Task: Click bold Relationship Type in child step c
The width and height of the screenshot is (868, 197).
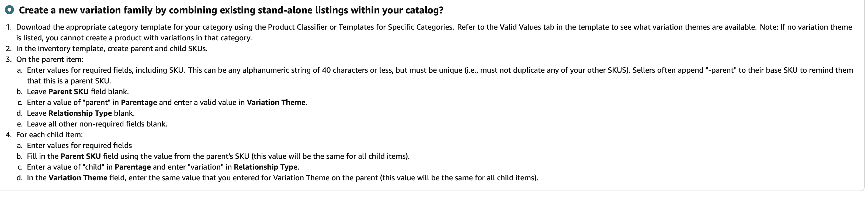Action: (x=266, y=167)
